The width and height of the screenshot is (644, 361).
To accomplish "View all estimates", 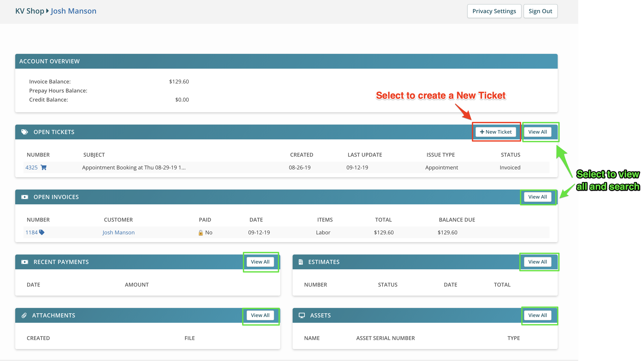I will (537, 262).
